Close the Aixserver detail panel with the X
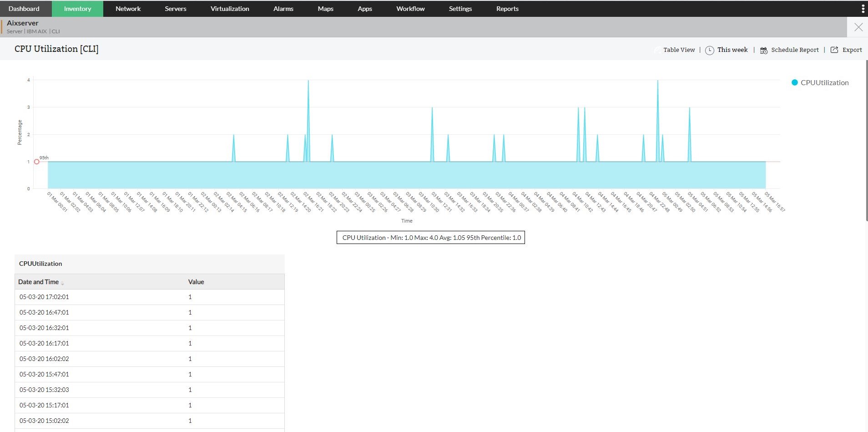Screen dimensions: 868x432 858,27
